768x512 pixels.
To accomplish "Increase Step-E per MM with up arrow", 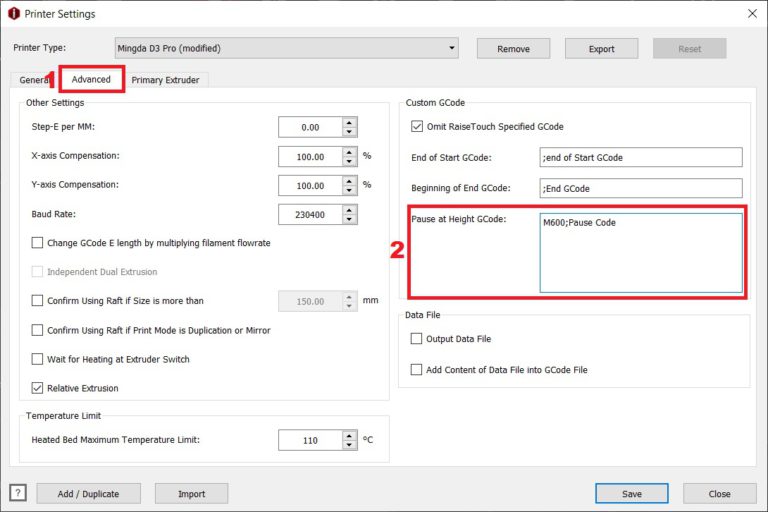I will coord(349,123).
